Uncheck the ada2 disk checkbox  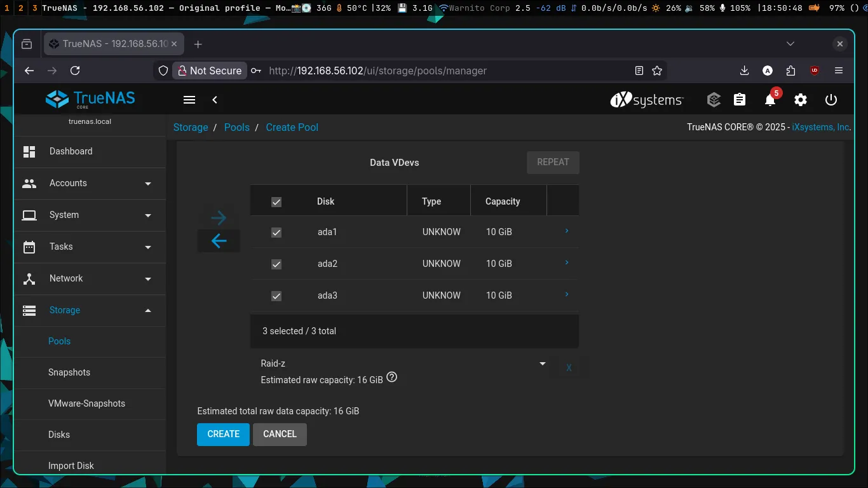click(x=276, y=264)
